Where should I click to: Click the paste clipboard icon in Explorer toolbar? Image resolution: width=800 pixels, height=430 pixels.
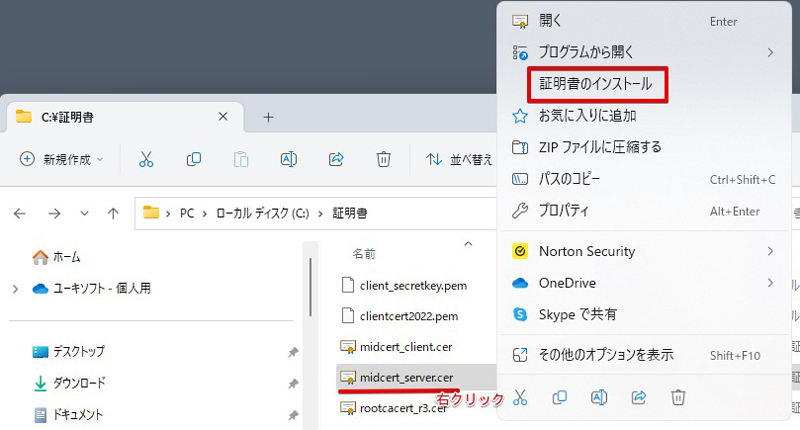coord(241,160)
